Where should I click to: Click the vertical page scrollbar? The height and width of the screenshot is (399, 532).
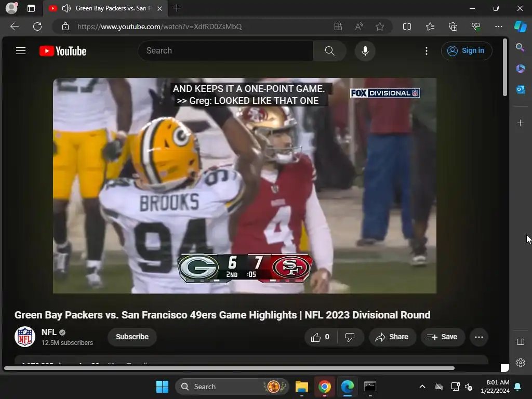coord(505,67)
